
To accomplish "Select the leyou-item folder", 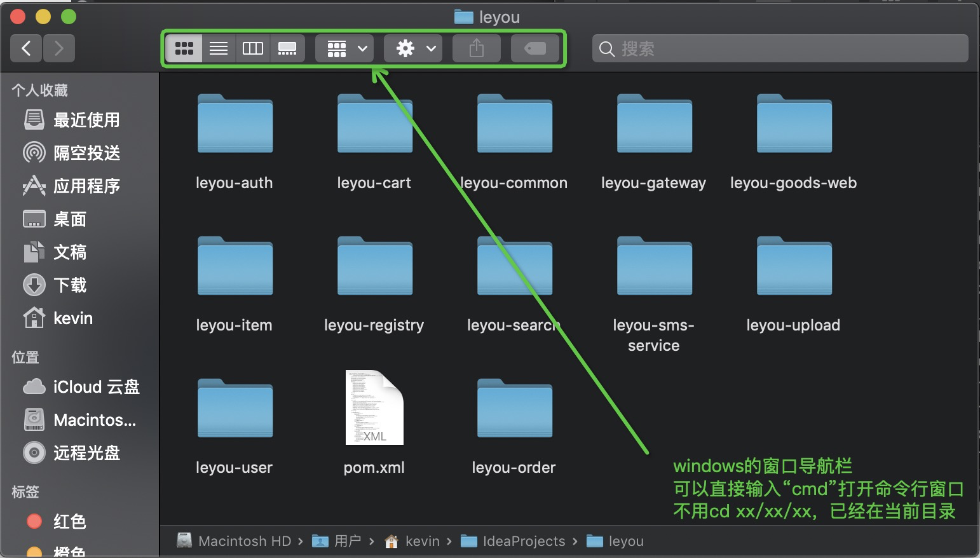I will (235, 266).
